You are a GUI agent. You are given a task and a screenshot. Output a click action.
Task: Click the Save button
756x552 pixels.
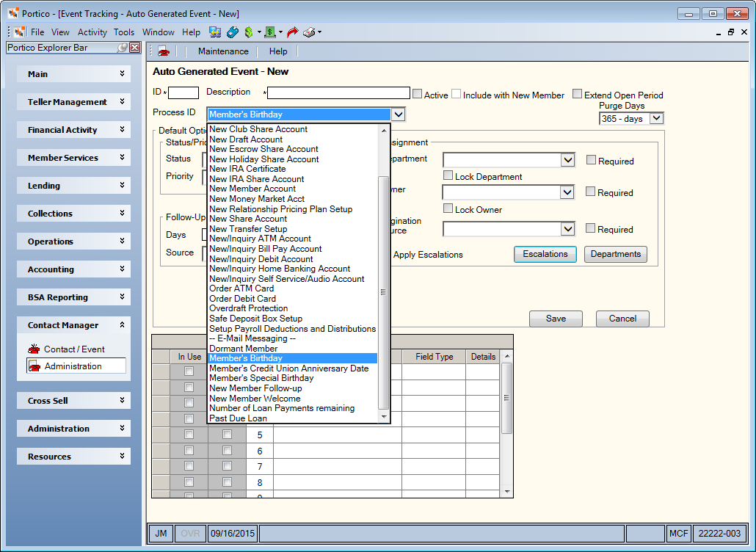556,319
